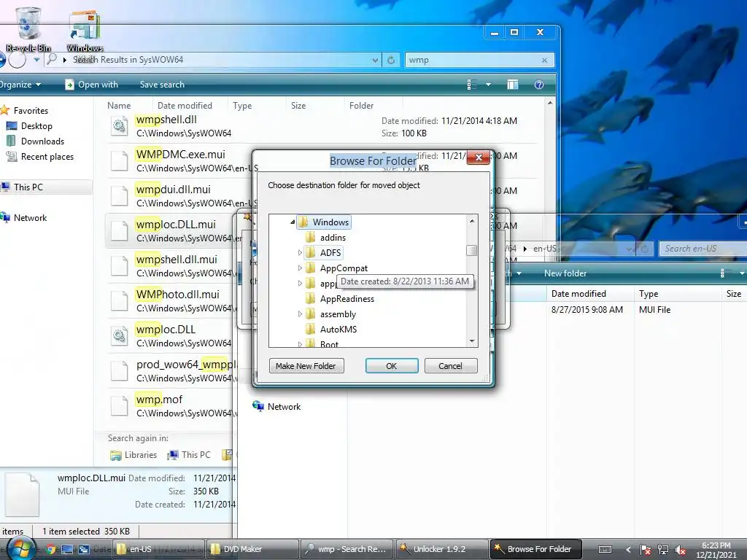Switch to the Unlocker 1.9.2 taskbar item
The image size is (747, 560).
441,549
